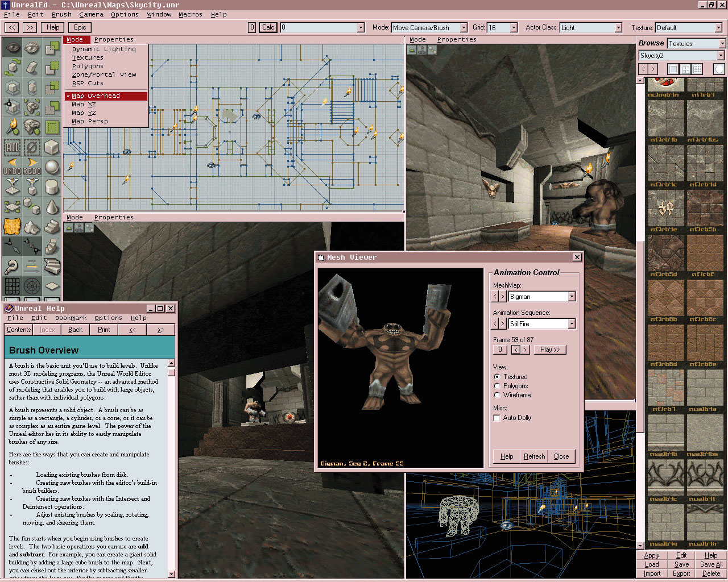
Task: Click the REDO arrow tool icon
Action: 32,167
